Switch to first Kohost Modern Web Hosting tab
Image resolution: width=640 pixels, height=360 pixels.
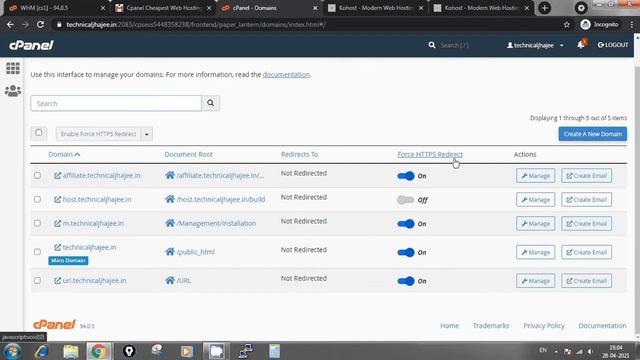point(376,8)
